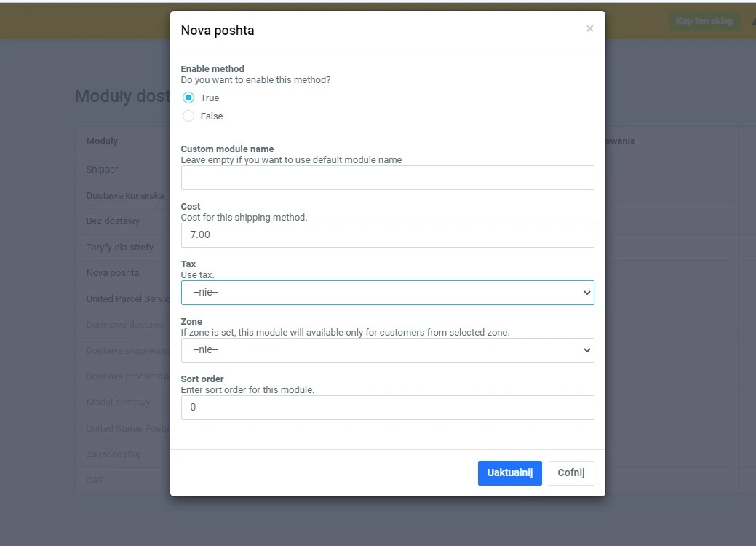Select the True radio option
756x546 pixels.
coord(188,98)
